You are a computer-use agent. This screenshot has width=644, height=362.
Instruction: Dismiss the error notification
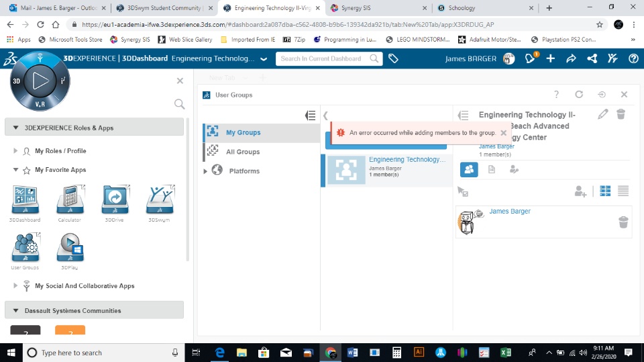pos(504,133)
